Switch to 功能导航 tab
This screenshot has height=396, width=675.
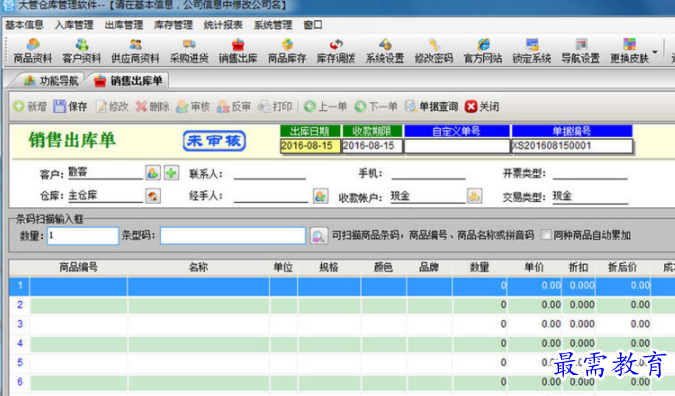(51, 80)
